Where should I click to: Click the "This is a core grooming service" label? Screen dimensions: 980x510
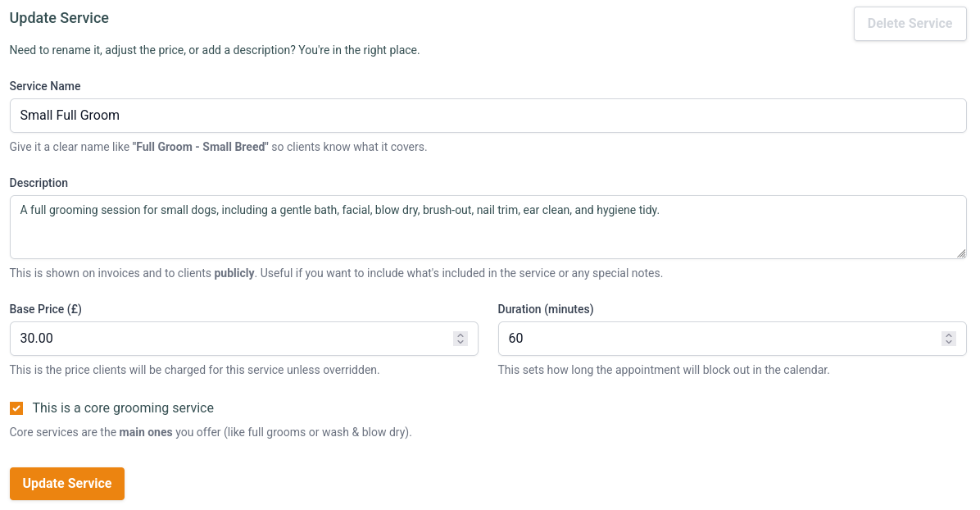point(123,408)
